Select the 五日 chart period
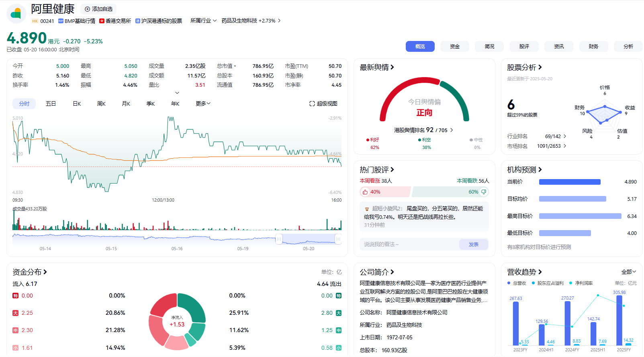644x357 pixels. pos(51,104)
